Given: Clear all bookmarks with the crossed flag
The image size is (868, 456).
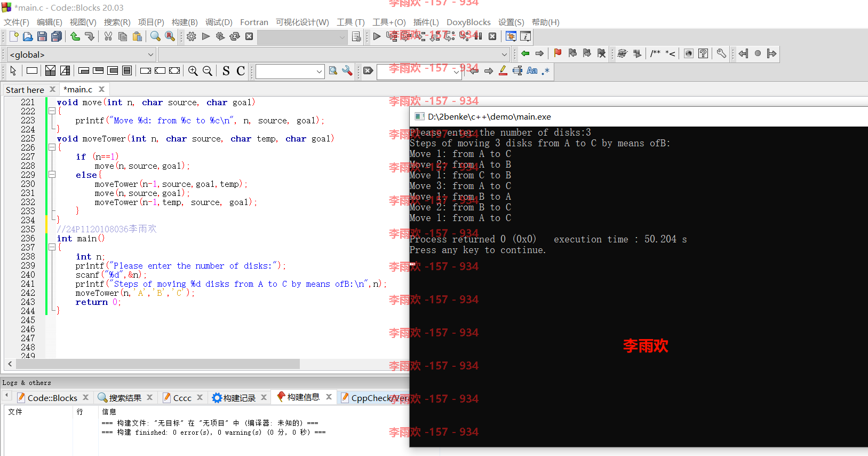Looking at the screenshot, I should (601, 53).
